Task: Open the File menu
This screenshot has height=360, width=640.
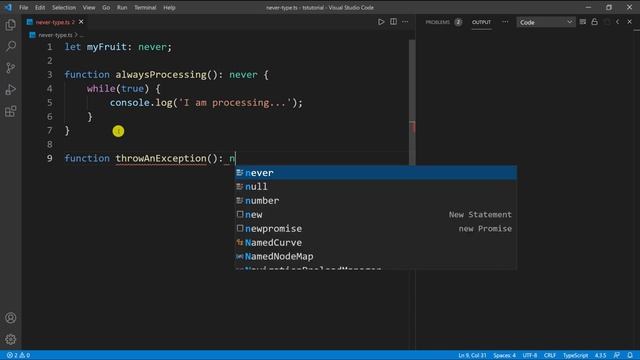Action: coord(24,7)
